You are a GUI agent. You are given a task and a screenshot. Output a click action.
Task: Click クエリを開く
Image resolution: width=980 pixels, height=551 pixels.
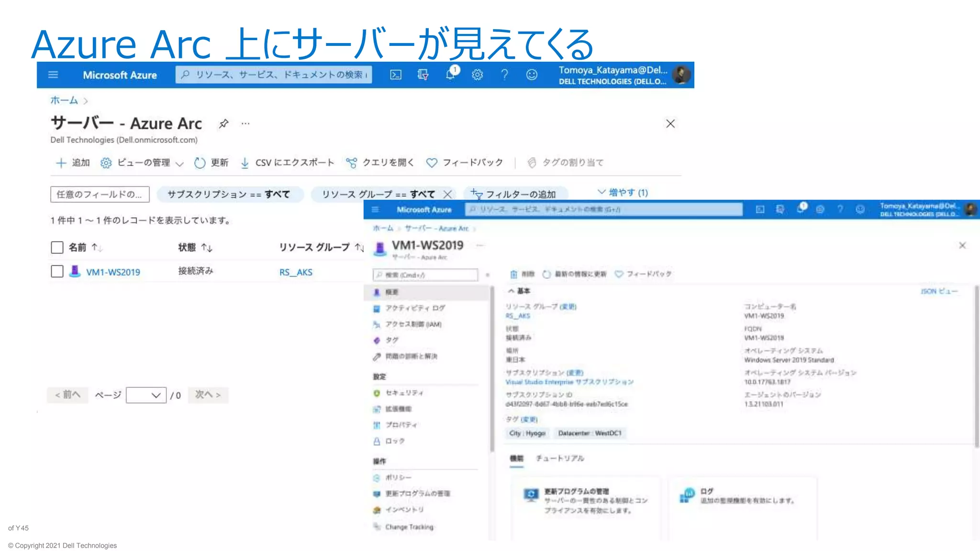[380, 163]
